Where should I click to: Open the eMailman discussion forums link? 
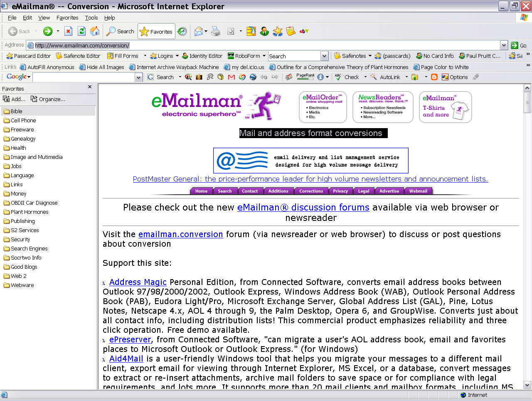[303, 207]
